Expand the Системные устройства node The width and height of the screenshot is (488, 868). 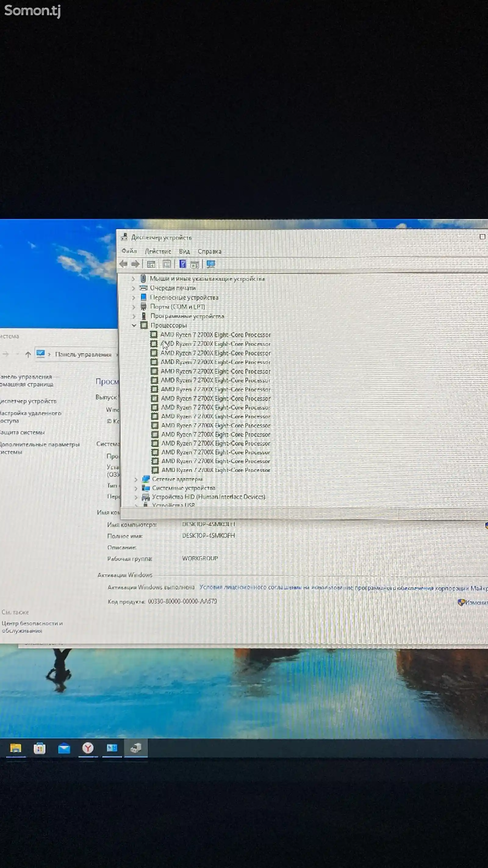[x=136, y=488]
